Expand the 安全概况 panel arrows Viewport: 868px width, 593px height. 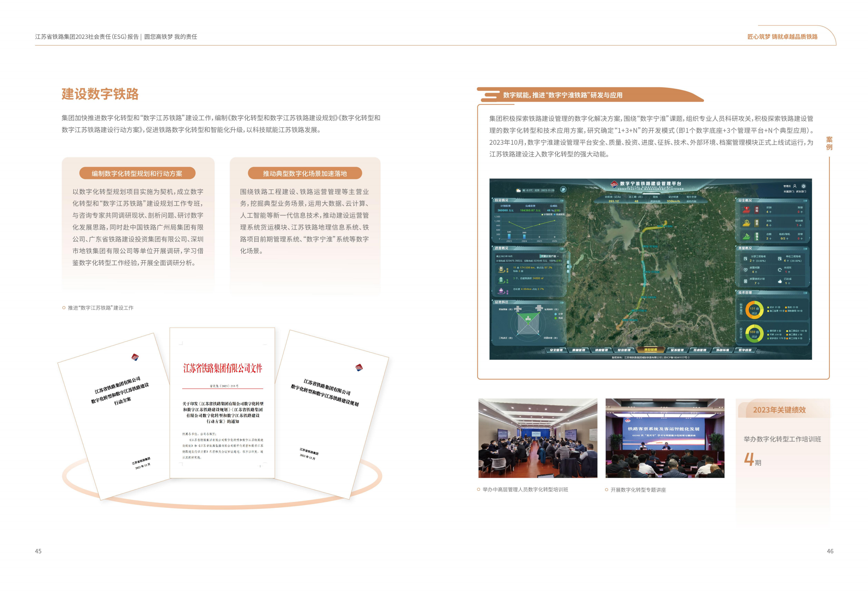point(805,201)
